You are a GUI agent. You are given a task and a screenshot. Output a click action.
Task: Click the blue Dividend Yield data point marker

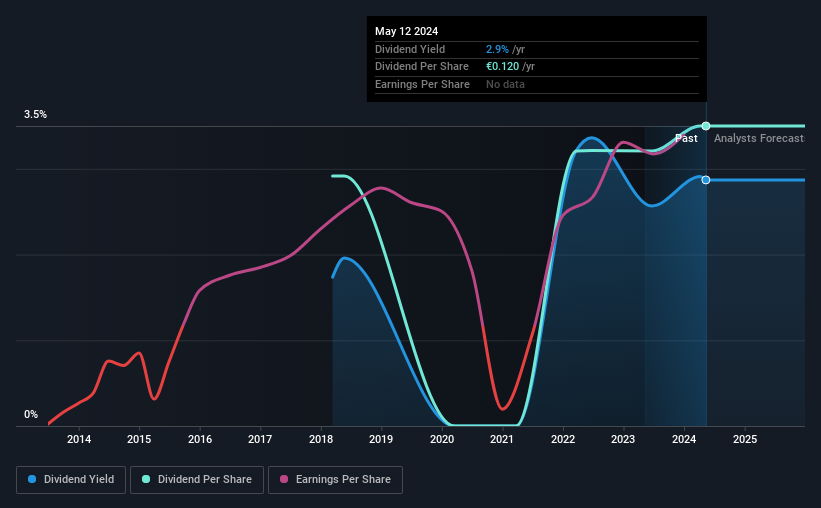tap(706, 180)
